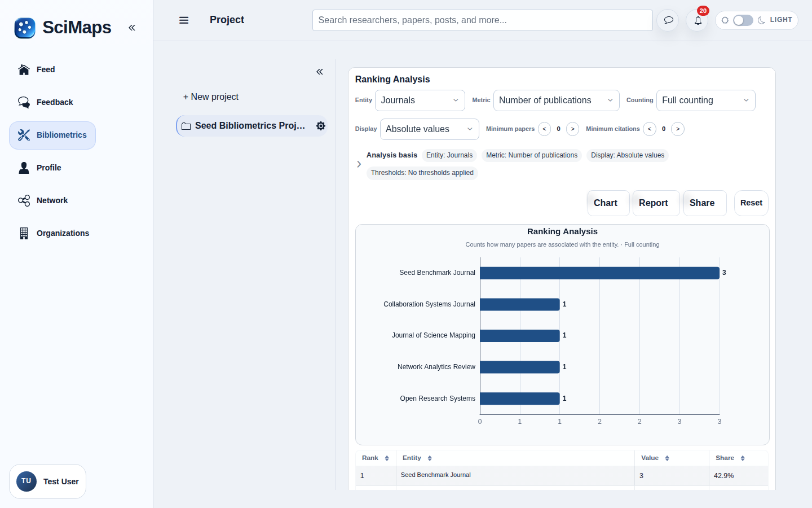
Task: Switch to the Share tab
Action: coord(705,203)
